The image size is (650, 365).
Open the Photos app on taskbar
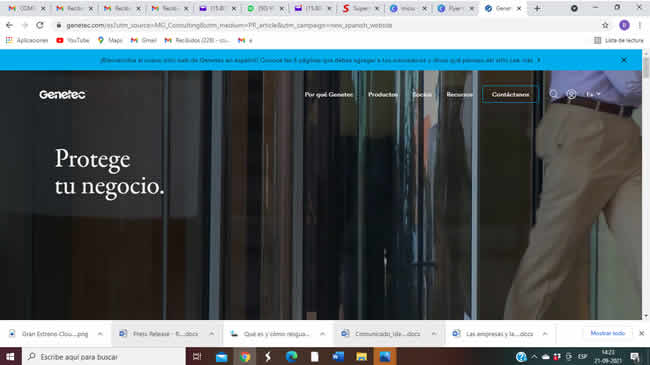(385, 357)
